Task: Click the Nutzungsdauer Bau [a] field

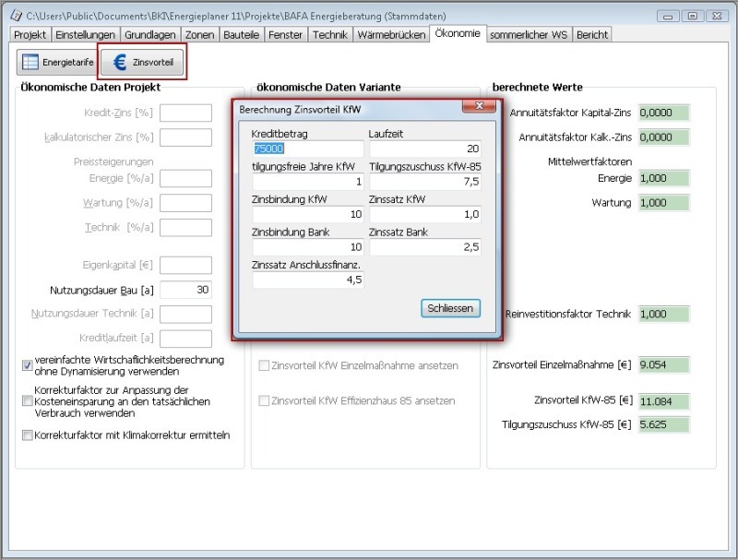Action: tap(186, 290)
